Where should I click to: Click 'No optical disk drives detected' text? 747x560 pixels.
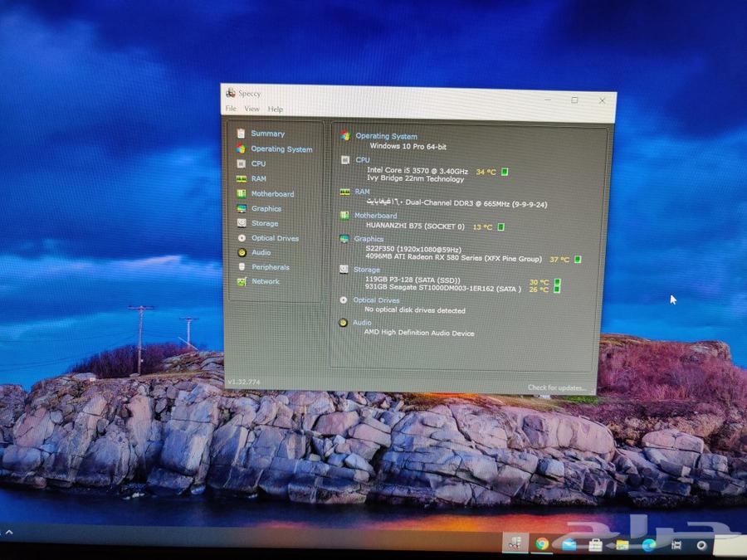click(x=414, y=310)
